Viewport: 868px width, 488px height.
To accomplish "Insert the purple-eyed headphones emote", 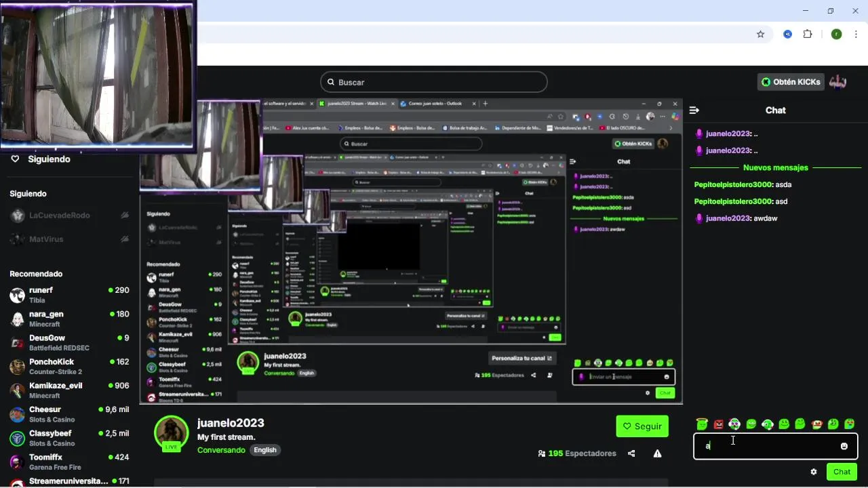I will click(734, 424).
